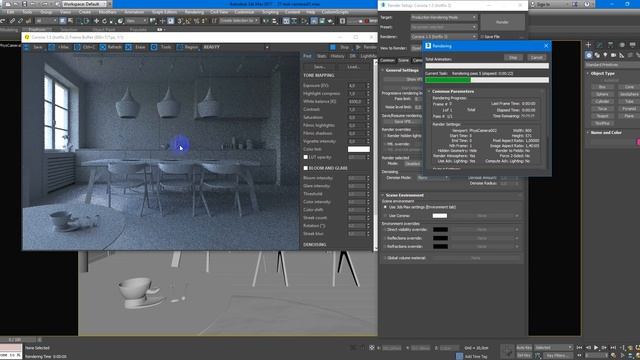
Task: Open the Motion panel tab icon
Action: (x=621, y=45)
